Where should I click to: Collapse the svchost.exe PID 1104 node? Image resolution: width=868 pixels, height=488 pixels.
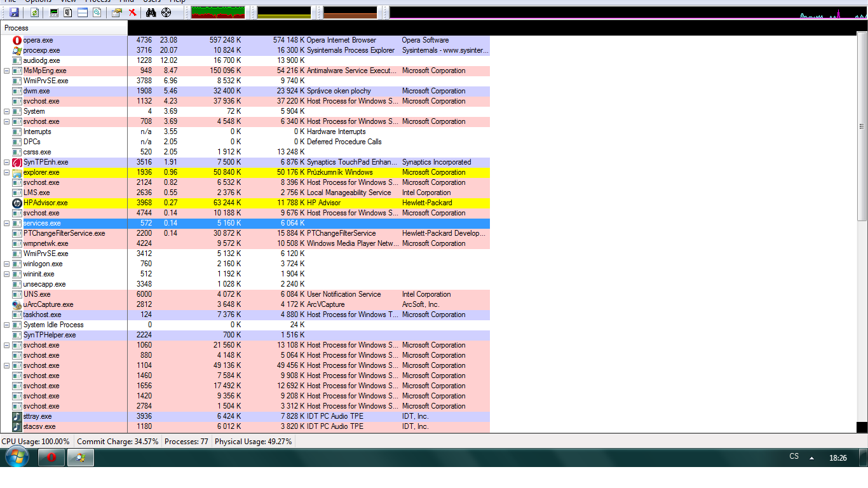[7, 365]
